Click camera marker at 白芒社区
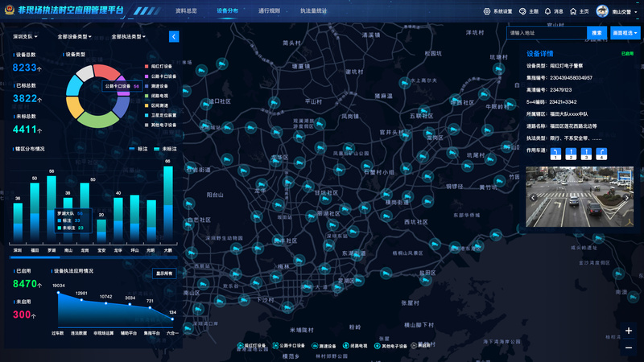The height and width of the screenshot is (362, 644). (x=188, y=224)
